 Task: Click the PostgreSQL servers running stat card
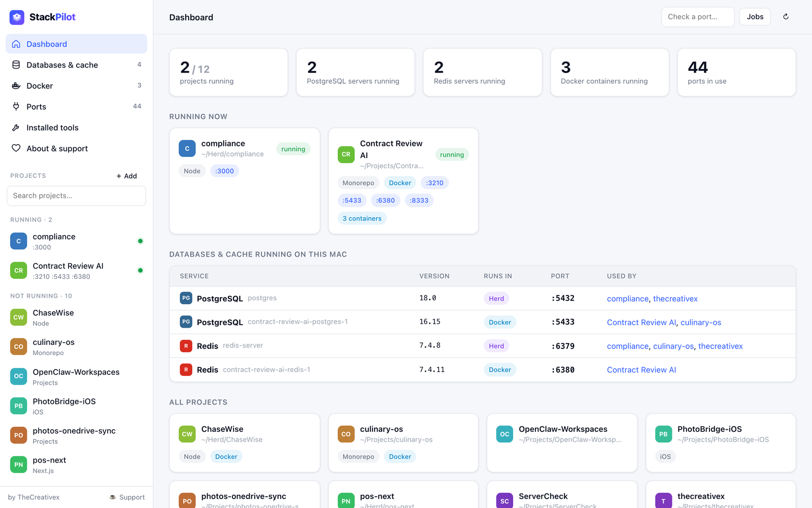[x=355, y=72]
